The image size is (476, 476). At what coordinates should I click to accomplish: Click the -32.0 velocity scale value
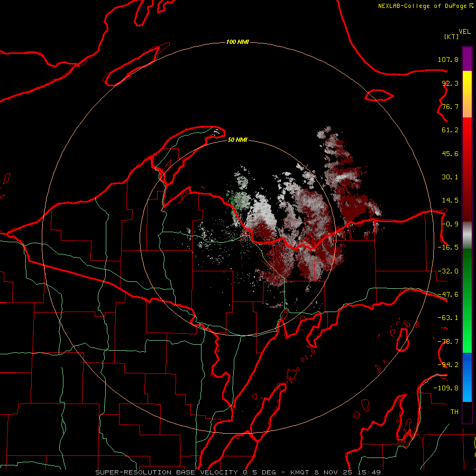(x=448, y=271)
